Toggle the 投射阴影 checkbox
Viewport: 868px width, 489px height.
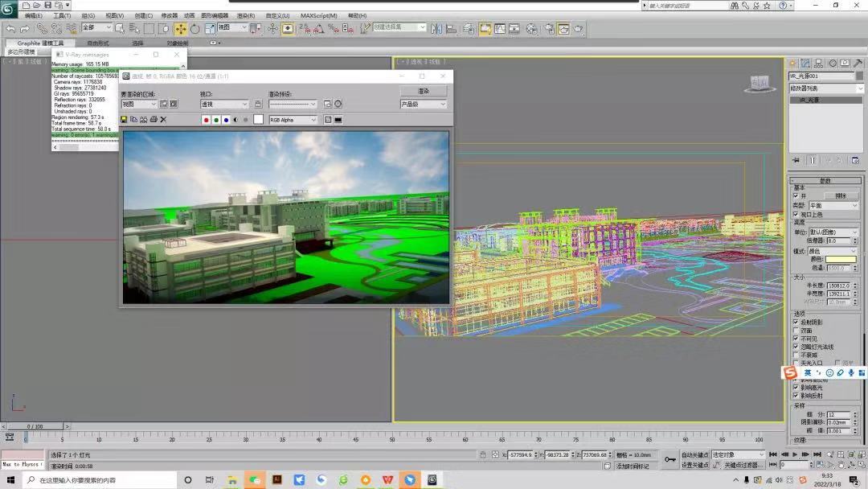[x=796, y=322]
